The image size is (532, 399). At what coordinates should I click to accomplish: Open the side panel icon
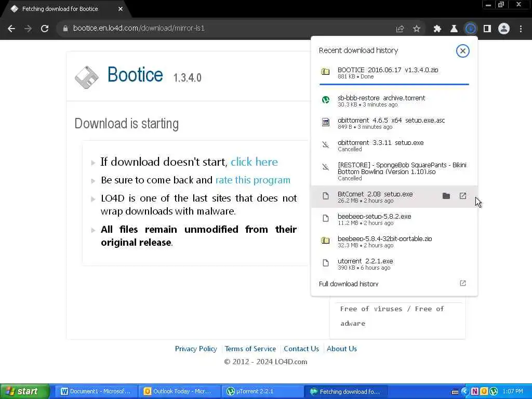click(x=487, y=29)
